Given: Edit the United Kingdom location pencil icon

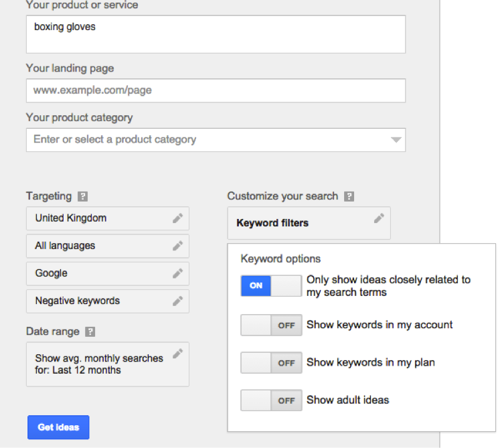Looking at the screenshot, I should coord(177,218).
